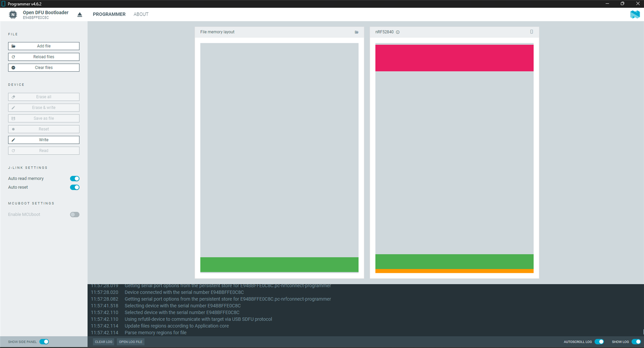Click the Save as file button
Viewport: 644px width, 348px height.
click(x=44, y=118)
